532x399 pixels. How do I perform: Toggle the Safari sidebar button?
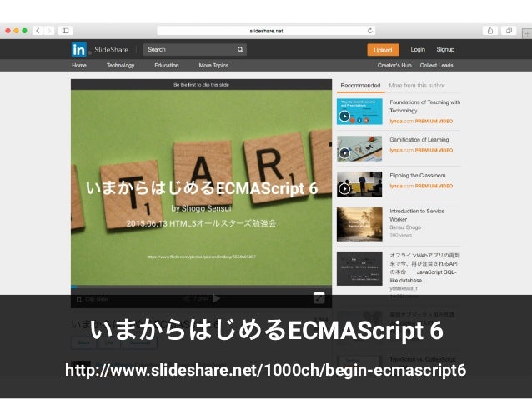tap(66, 31)
